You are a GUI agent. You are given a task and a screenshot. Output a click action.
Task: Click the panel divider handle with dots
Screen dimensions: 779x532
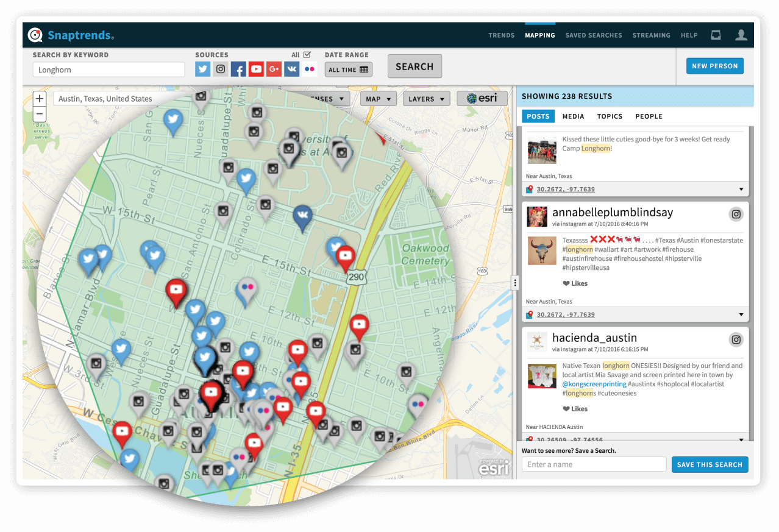pyautogui.click(x=515, y=283)
